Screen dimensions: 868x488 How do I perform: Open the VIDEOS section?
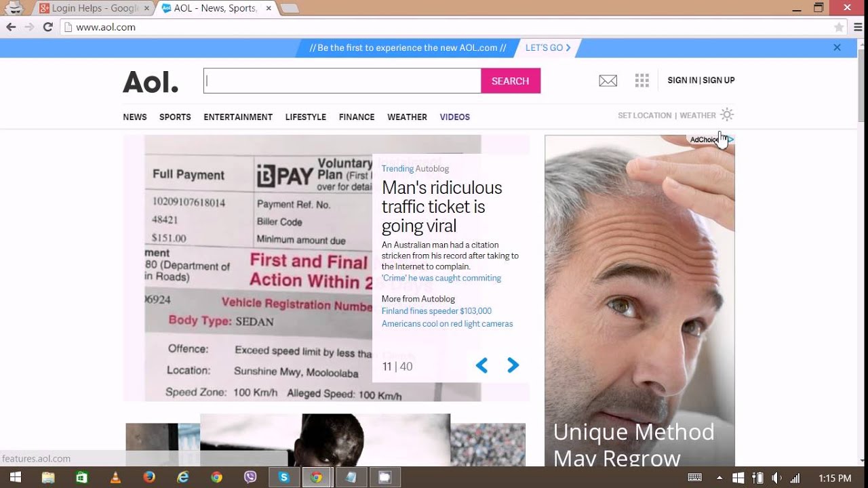pyautogui.click(x=455, y=117)
